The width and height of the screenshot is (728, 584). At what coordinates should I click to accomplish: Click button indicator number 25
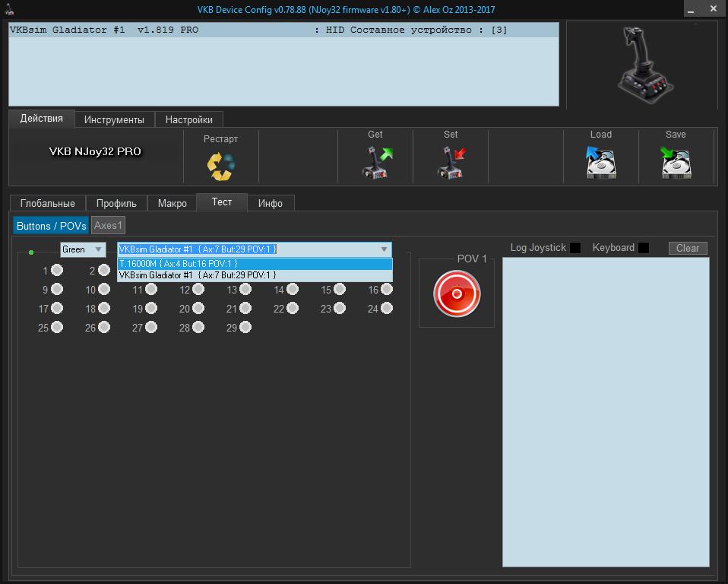point(57,327)
